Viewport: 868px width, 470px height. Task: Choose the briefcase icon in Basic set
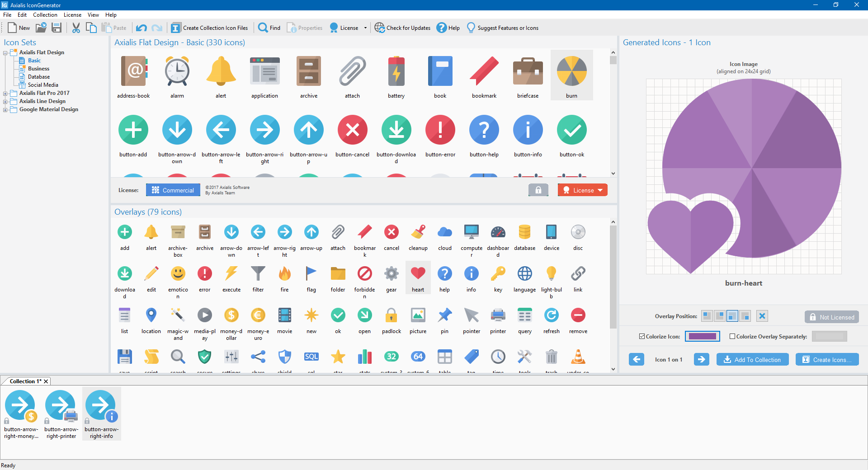tap(528, 72)
